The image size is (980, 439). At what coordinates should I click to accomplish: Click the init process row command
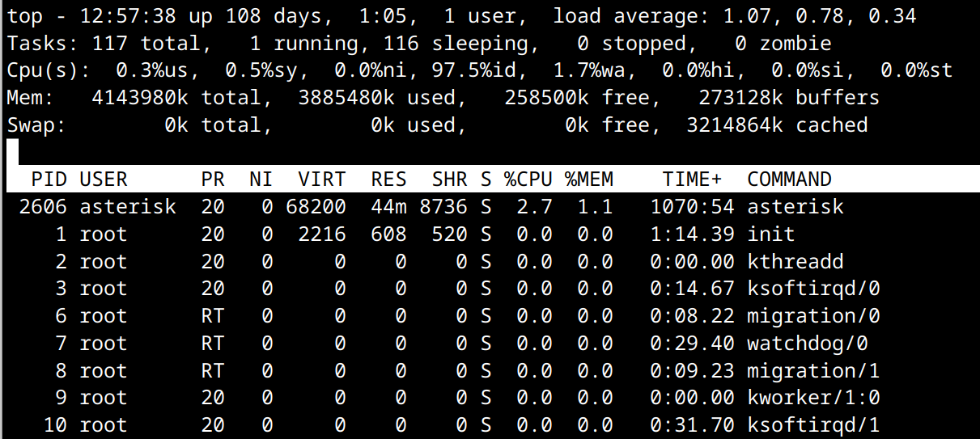click(770, 234)
